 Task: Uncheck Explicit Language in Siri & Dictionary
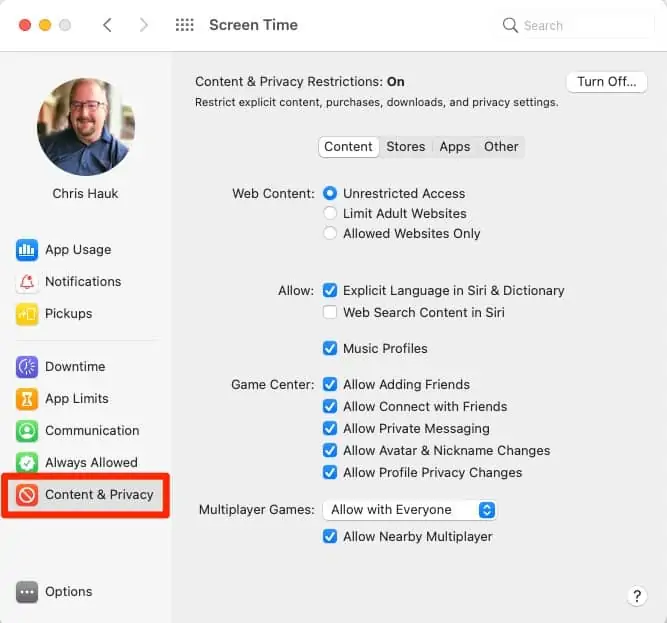(x=330, y=290)
